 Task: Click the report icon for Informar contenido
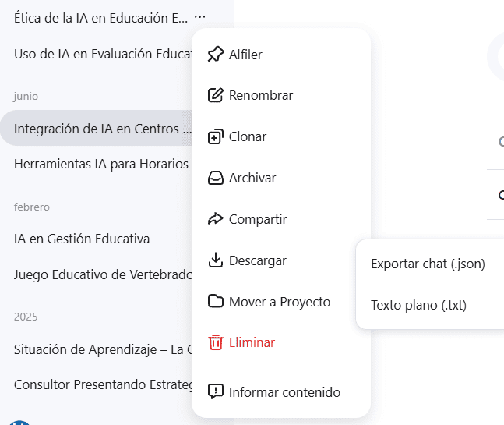point(215,391)
